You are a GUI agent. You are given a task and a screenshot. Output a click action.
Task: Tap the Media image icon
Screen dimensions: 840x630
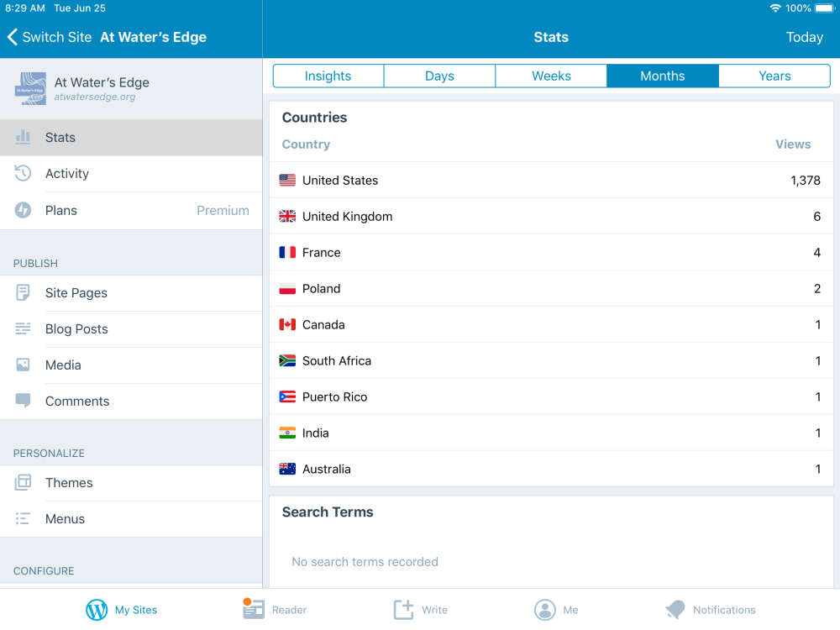[x=24, y=365]
